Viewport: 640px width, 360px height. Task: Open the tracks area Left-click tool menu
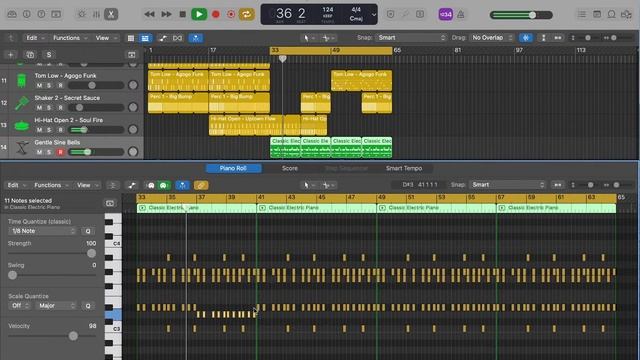(x=309, y=38)
